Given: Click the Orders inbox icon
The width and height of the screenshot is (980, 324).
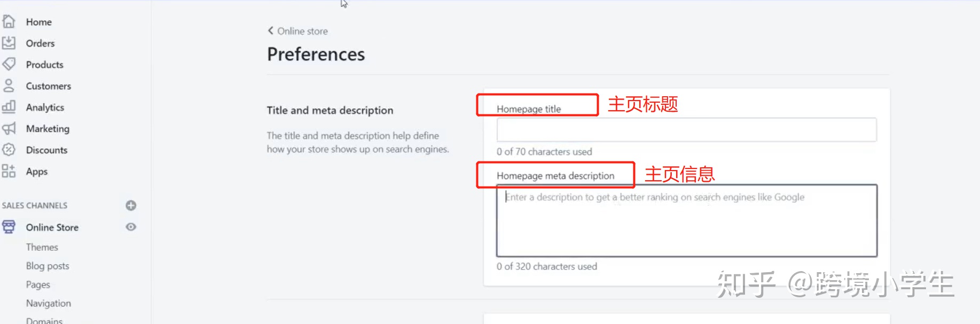Looking at the screenshot, I should 9,43.
